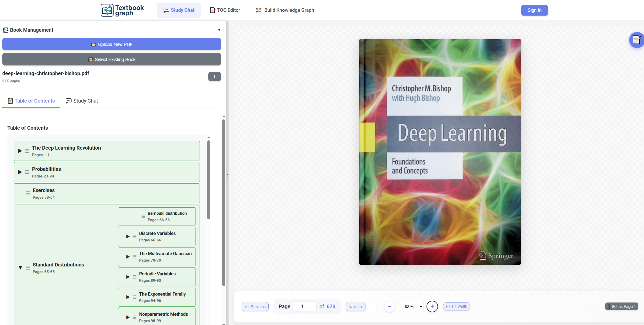The height and width of the screenshot is (325, 644).
Task: Expand Discrete Variables section
Action: 128,237
